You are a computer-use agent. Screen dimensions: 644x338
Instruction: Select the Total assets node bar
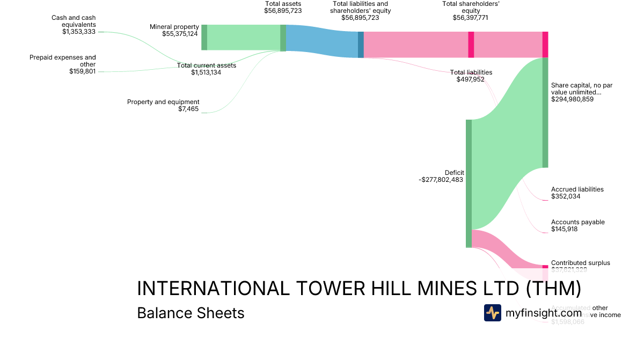pyautogui.click(x=283, y=38)
